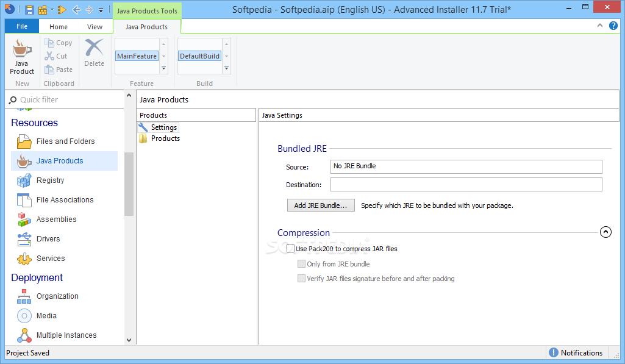Click the navigation pane scroll up arrow

129,95
